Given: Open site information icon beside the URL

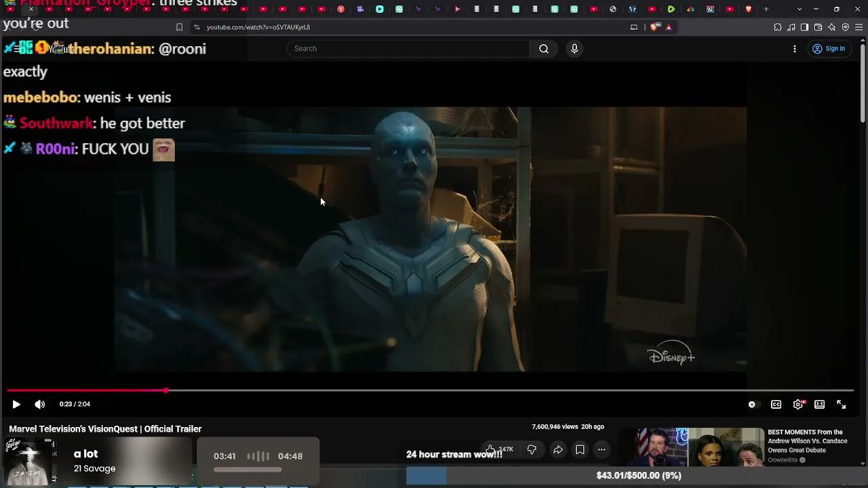Looking at the screenshot, I should pos(197,27).
